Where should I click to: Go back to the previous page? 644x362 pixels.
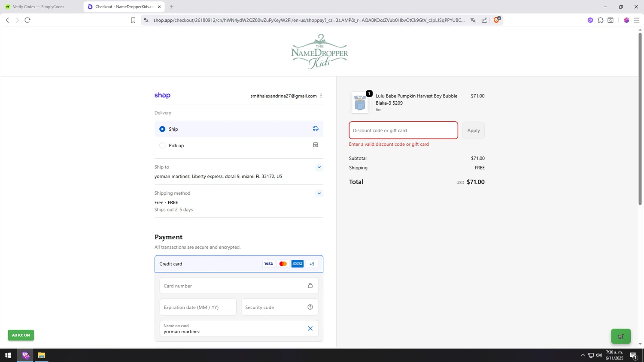7,20
